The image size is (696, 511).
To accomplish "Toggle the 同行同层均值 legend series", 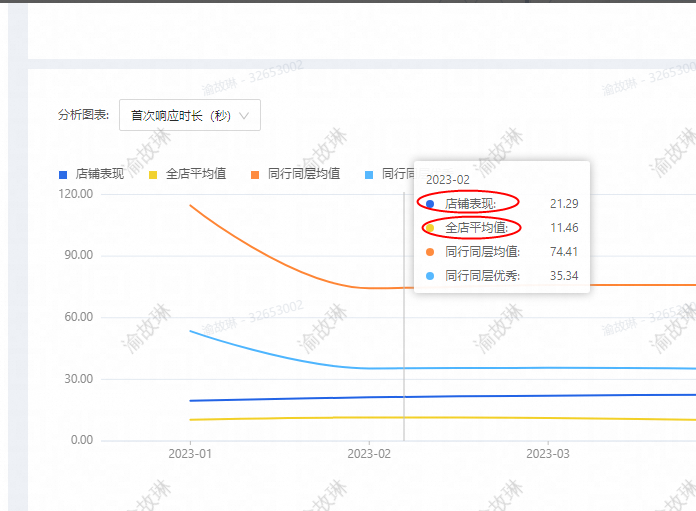I will 296,174.
